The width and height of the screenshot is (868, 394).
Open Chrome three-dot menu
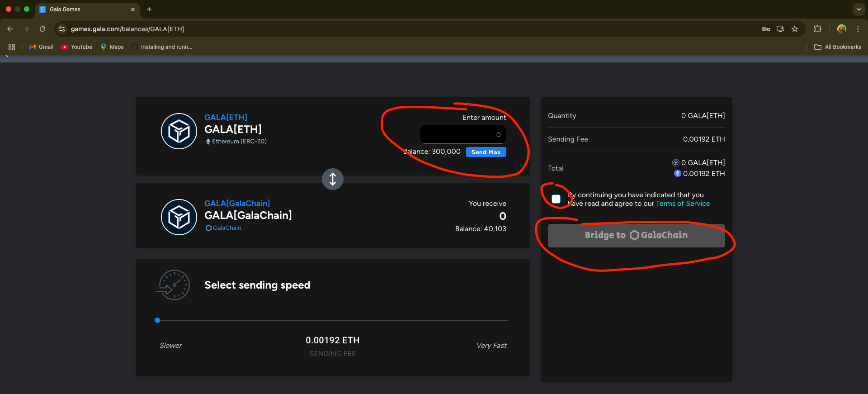(x=858, y=29)
